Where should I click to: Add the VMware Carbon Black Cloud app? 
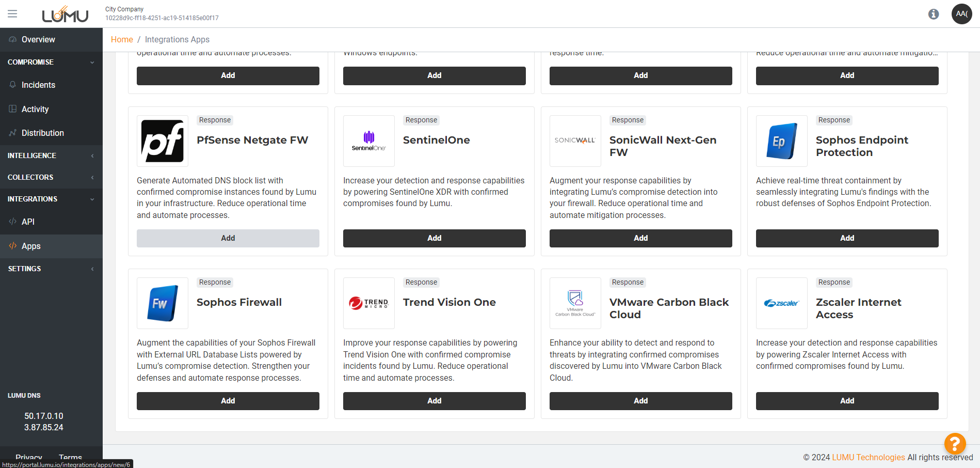point(640,401)
